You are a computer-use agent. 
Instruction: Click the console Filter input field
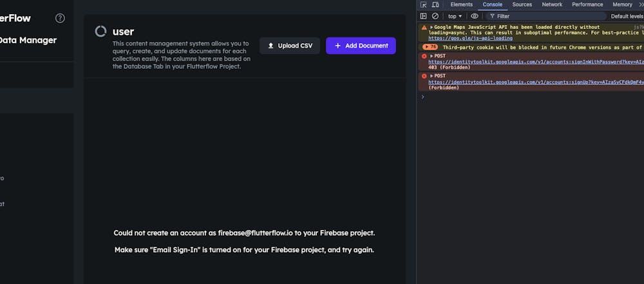[547, 16]
